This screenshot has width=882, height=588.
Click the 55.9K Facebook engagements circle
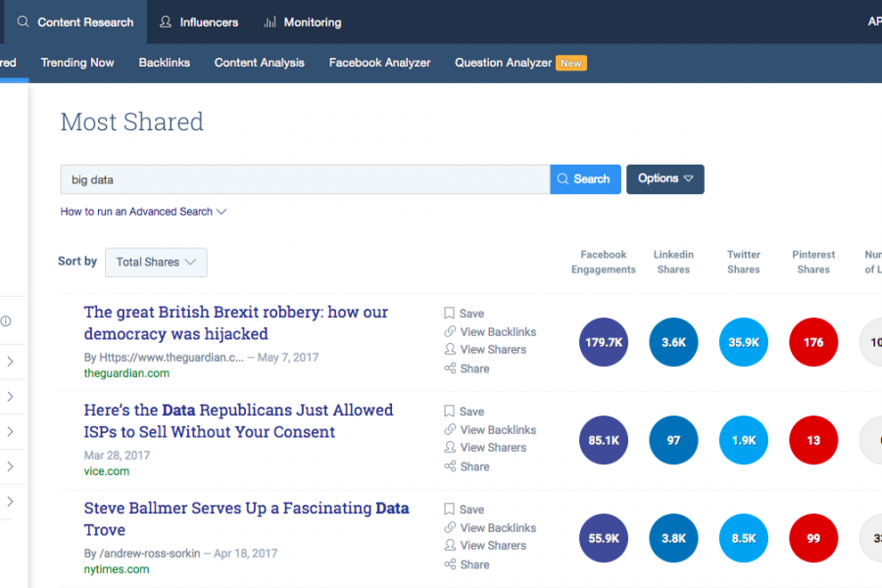tap(604, 538)
